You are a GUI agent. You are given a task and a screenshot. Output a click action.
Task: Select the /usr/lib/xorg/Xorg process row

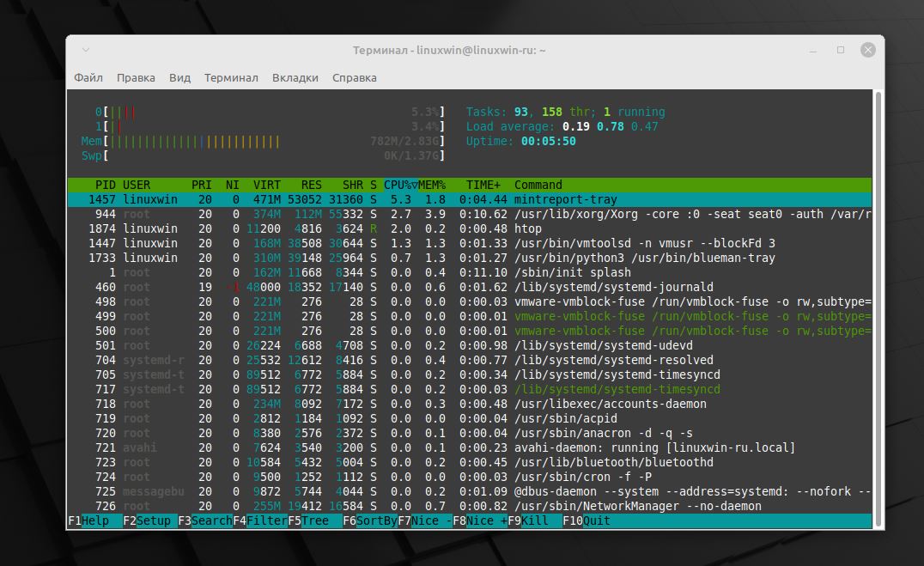pos(470,214)
